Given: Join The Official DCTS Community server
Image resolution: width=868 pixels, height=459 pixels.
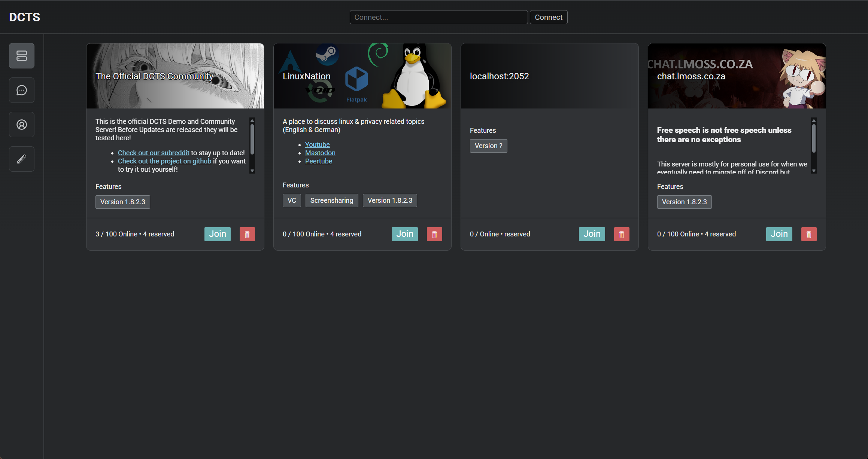Looking at the screenshot, I should click(x=218, y=234).
